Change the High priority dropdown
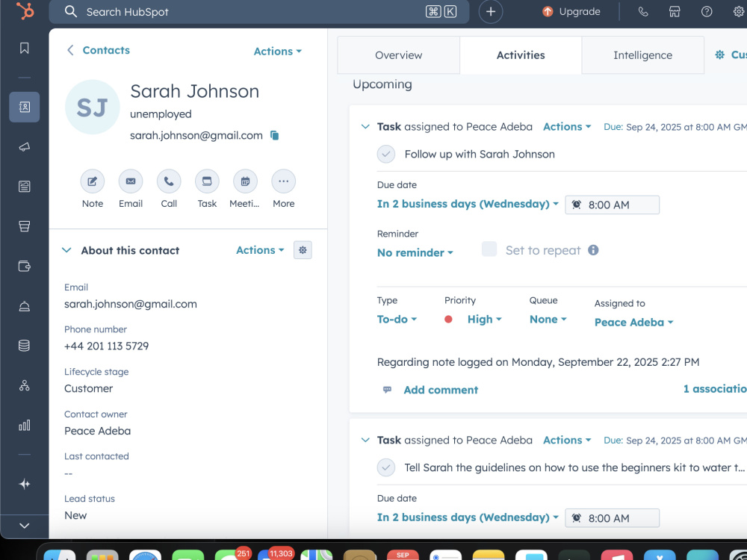This screenshot has height=560, width=747. [485, 319]
